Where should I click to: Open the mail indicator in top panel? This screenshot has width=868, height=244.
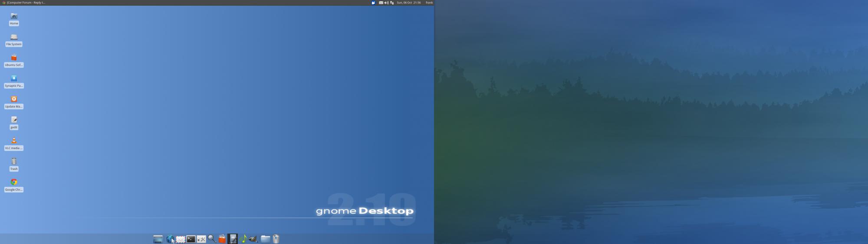point(381,3)
